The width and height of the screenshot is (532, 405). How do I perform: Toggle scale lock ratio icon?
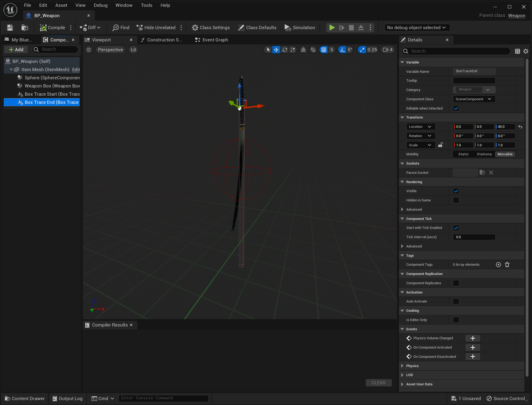(x=440, y=145)
